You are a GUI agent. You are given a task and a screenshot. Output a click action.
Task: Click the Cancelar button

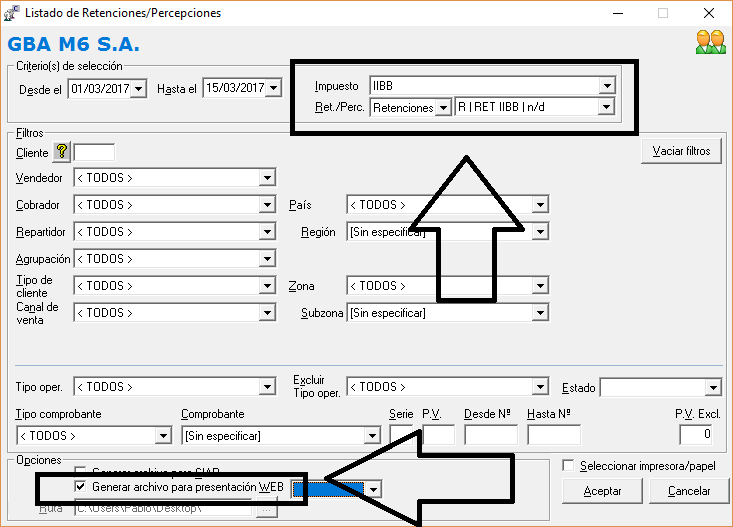coord(688,491)
